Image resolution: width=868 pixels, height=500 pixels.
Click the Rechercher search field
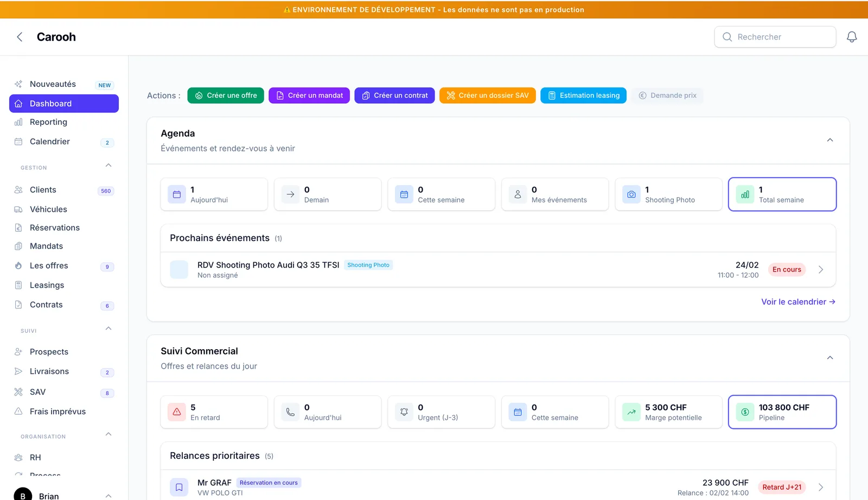coord(775,37)
